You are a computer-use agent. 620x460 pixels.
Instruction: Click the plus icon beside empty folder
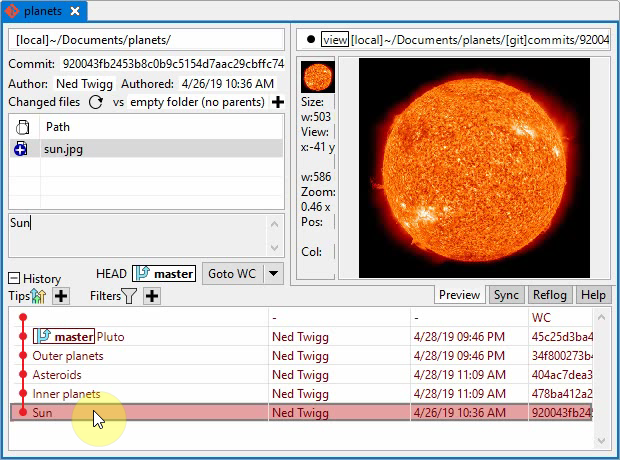(277, 102)
